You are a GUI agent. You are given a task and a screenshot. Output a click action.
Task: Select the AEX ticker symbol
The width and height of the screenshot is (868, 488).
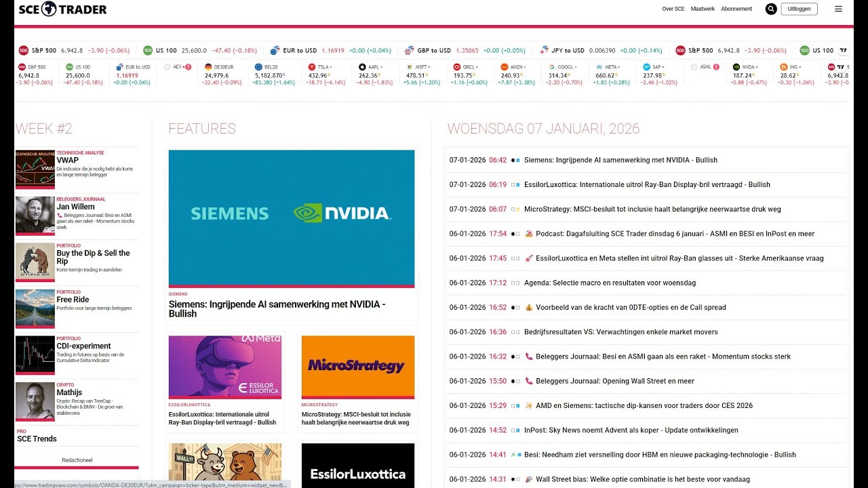pyautogui.click(x=178, y=67)
